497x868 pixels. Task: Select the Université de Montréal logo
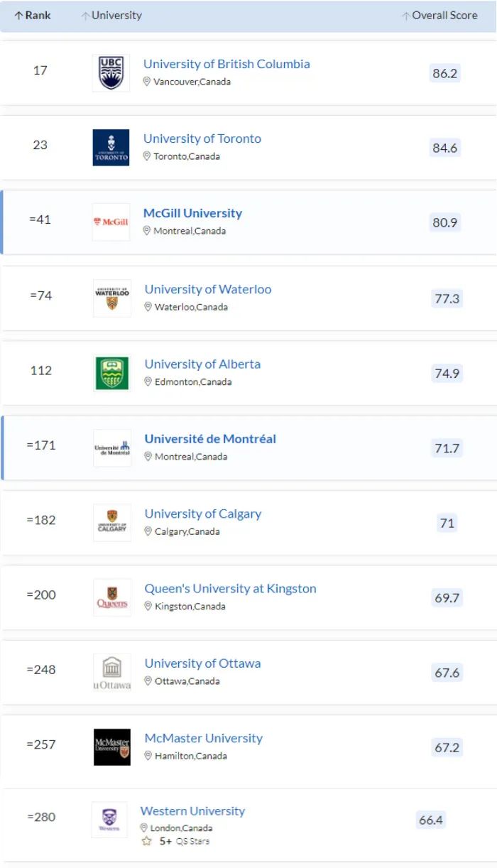click(112, 448)
